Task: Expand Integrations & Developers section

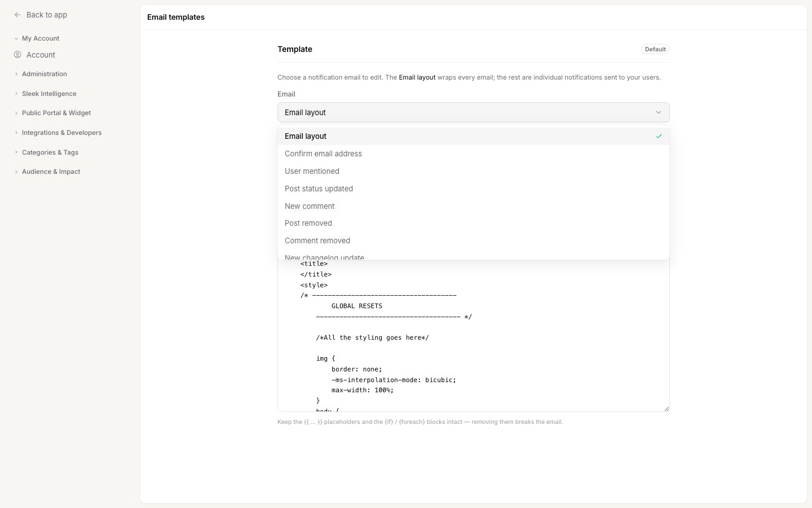Action: click(61, 133)
